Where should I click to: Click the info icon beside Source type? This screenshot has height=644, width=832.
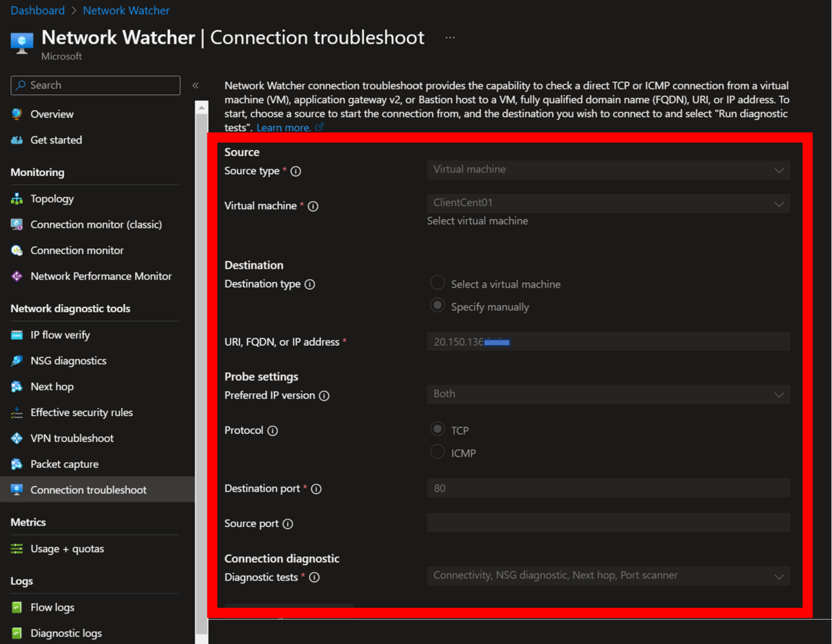[x=296, y=171]
